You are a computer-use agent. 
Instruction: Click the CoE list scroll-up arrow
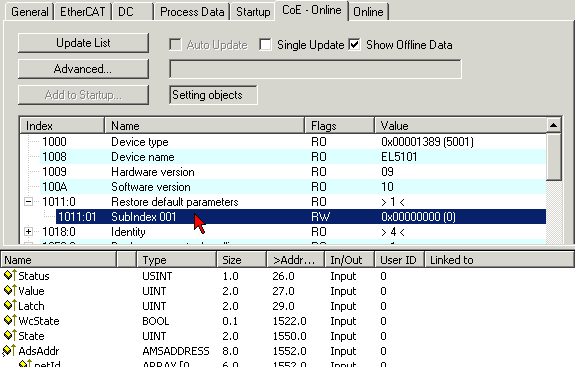click(x=553, y=125)
